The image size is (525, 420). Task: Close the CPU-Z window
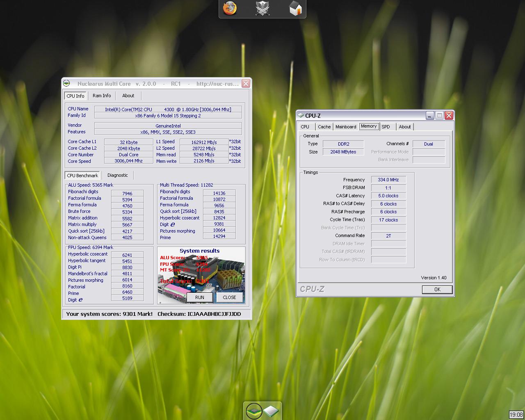449,116
